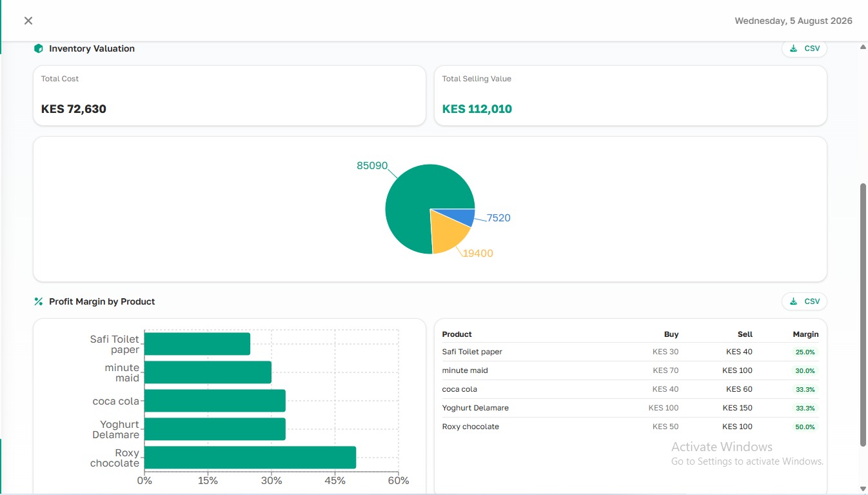This screenshot has width=868, height=495.
Task: Click the Buy column header
Action: [671, 334]
